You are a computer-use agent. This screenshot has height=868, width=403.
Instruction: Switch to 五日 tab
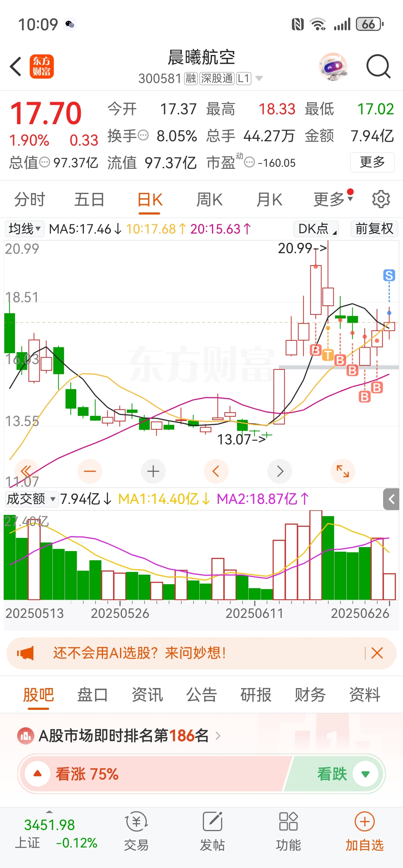coord(89,199)
